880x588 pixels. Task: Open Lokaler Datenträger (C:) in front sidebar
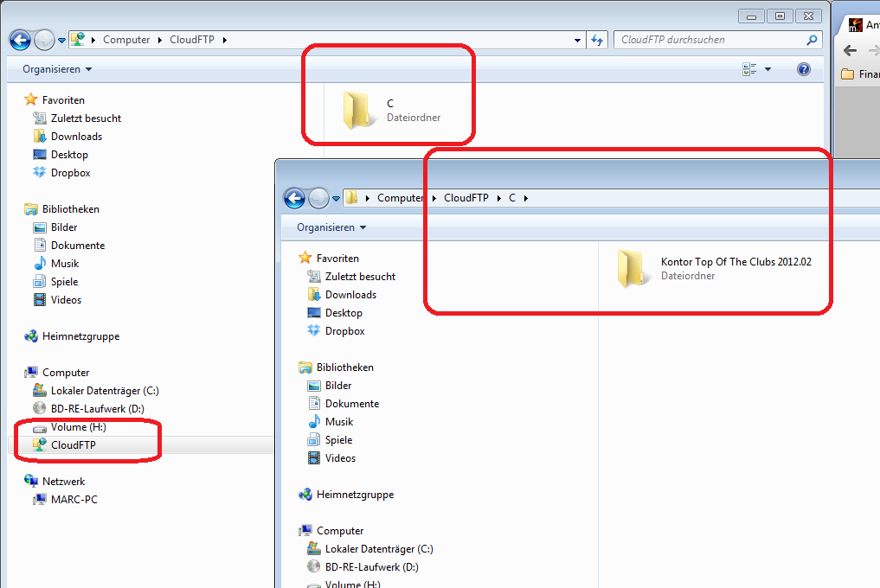point(370,549)
